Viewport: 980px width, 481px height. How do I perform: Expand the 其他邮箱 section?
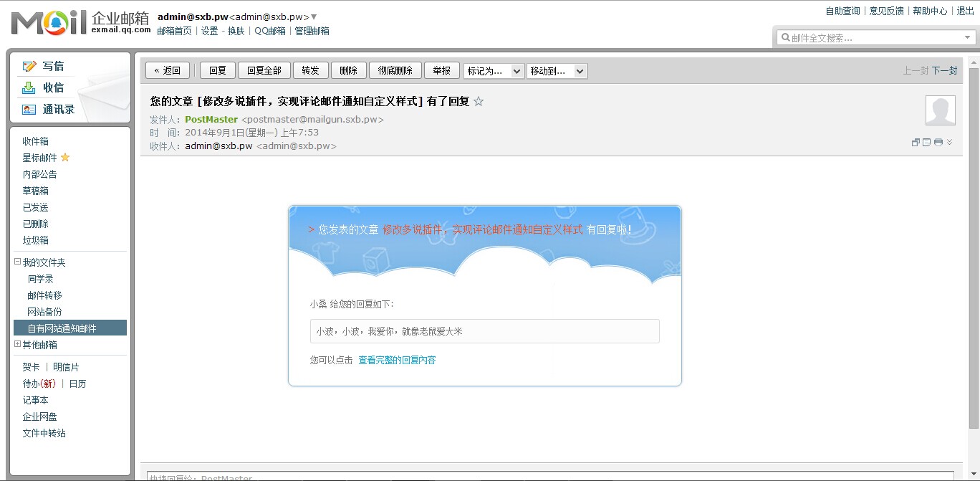coord(18,345)
